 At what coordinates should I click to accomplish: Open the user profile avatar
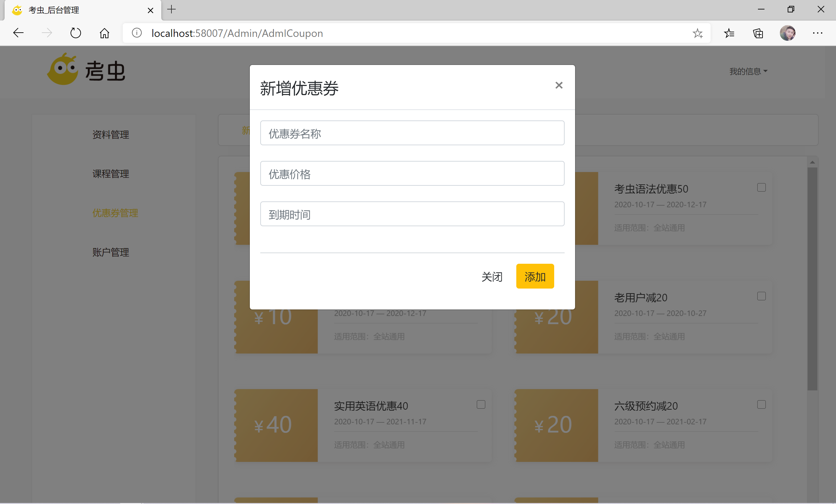[787, 33]
